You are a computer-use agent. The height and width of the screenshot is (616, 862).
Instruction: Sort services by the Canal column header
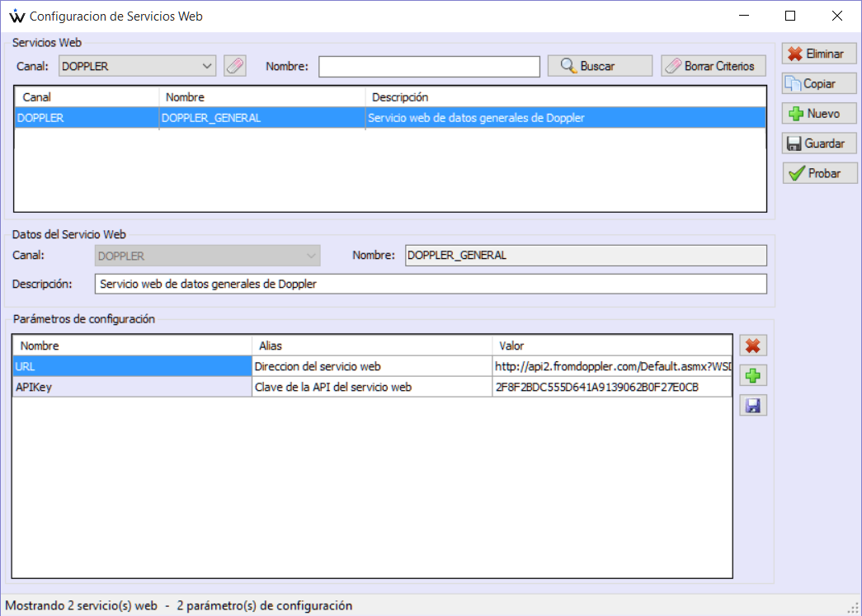pyautogui.click(x=87, y=97)
